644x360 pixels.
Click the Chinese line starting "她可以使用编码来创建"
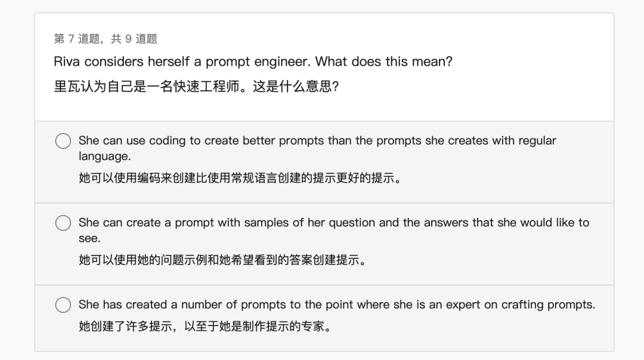(239, 178)
